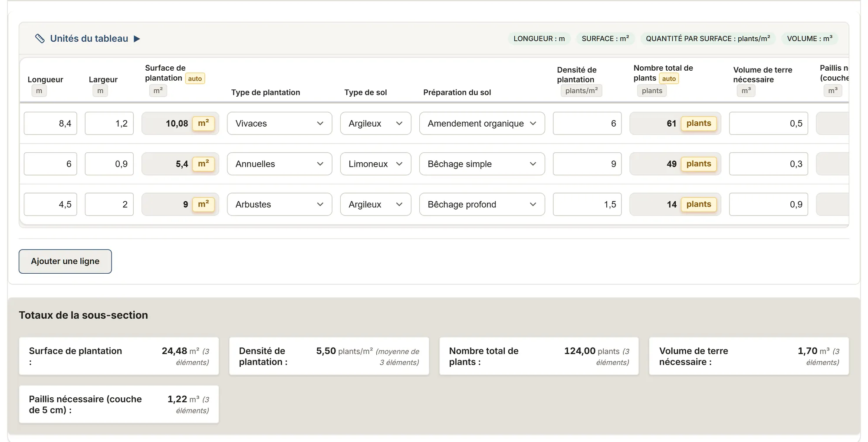Click the Densité de plantation column header
The width and height of the screenshot is (868, 442).
(577, 75)
